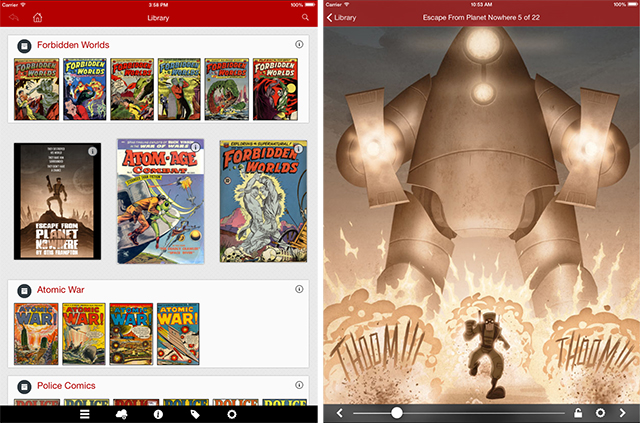640x423 pixels.
Task: Open fourth Atomic War issue thumbnail
Action: [178, 334]
